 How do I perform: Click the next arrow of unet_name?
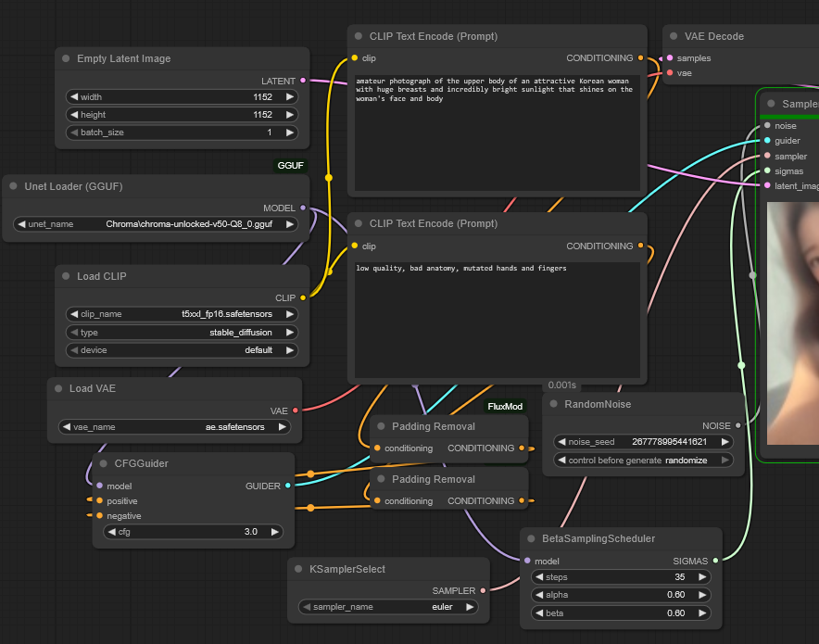290,224
